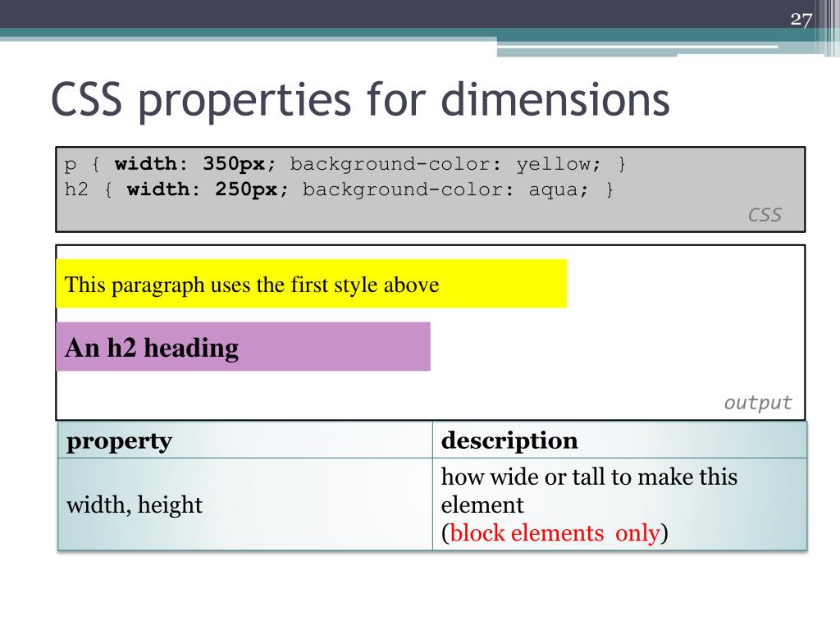Click the yellow paragraph "This paragraph uses the first style above"
Image resolution: width=840 pixels, height=630 pixels.
[x=311, y=284]
